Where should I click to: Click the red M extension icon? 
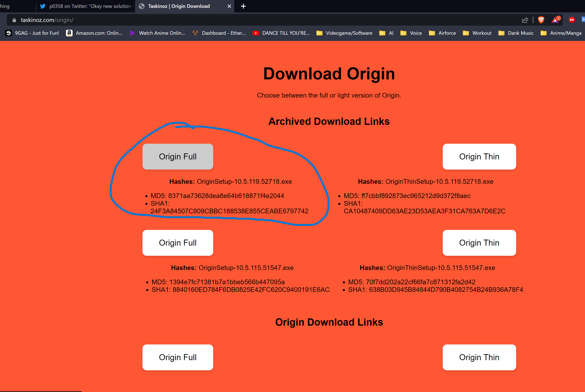coord(572,20)
